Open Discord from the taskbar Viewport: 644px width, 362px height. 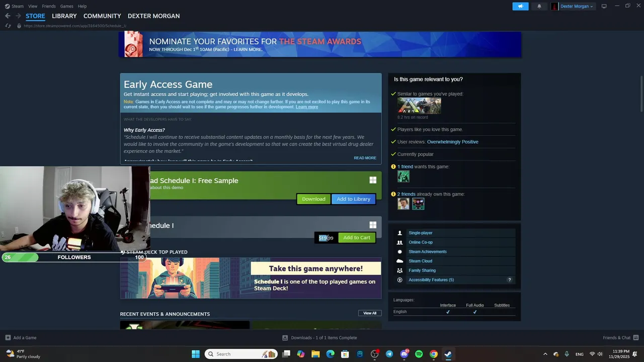pyautogui.click(x=404, y=354)
